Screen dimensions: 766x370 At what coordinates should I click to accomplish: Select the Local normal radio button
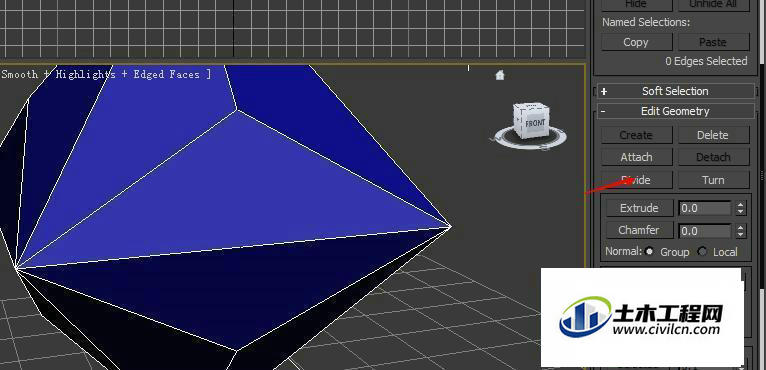click(702, 252)
